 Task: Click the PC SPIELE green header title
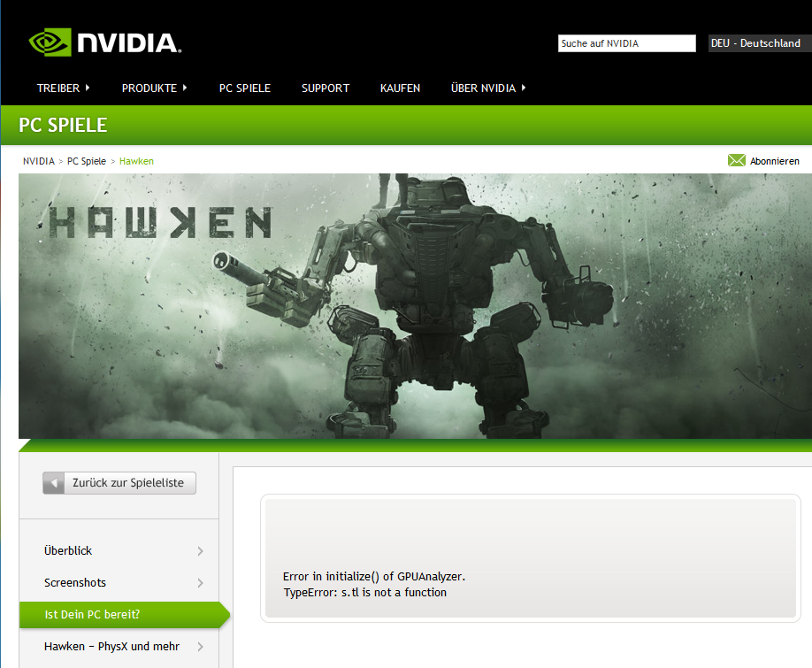tap(63, 125)
